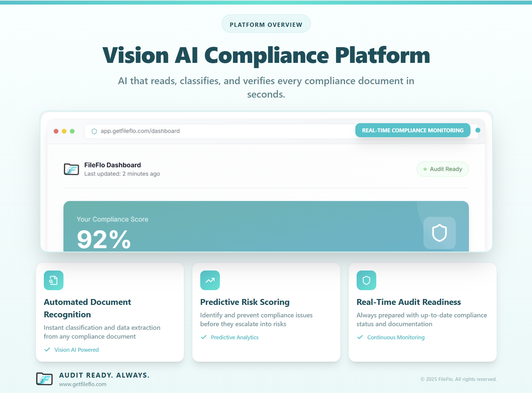Click the trending arrow Predictive Risk icon
The height and width of the screenshot is (393, 532).
pos(210,280)
